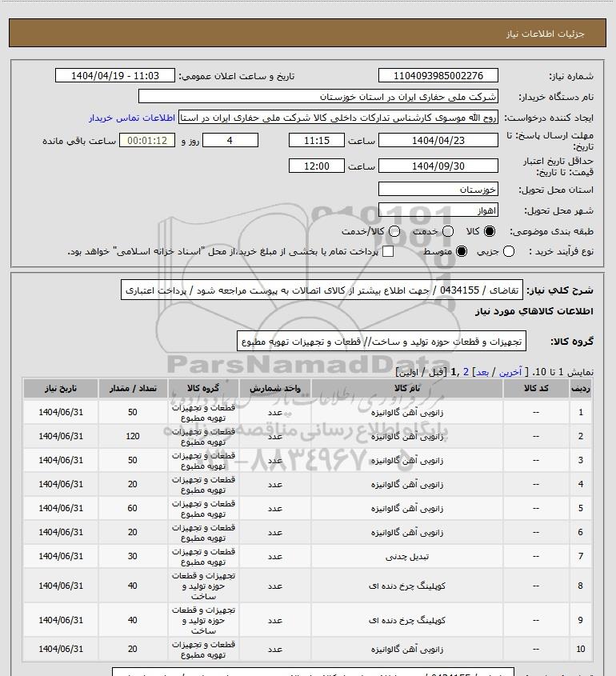The width and height of the screenshot is (616, 676).
Task: Click the واحد شمارش column header
Action: point(275,389)
